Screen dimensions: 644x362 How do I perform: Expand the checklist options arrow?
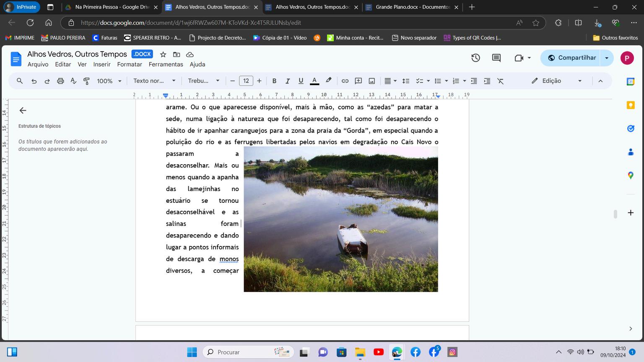tap(428, 81)
